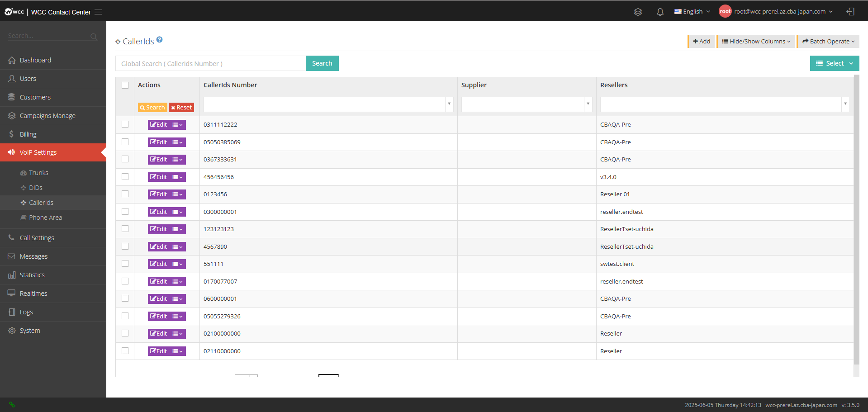Click the orange column Search button
Viewport: 868px width, 412px height.
pyautogui.click(x=152, y=108)
